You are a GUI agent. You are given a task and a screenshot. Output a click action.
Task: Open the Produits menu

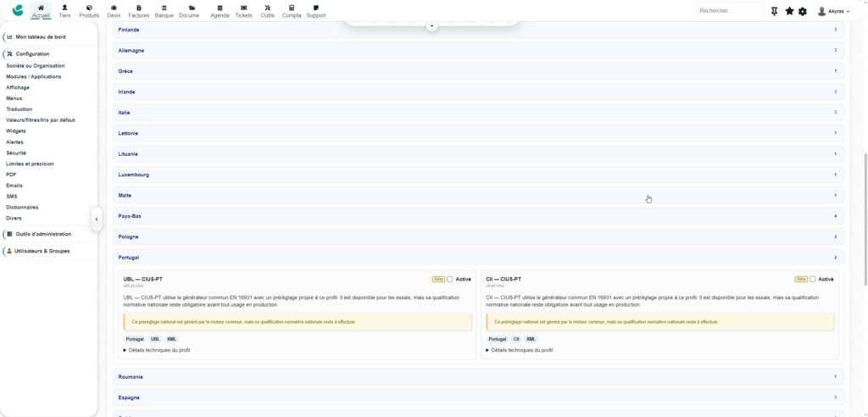(x=89, y=11)
